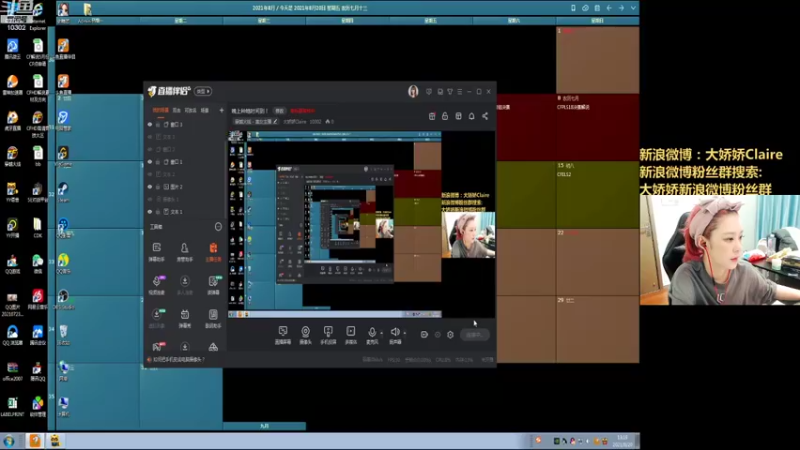Image resolution: width=800 pixels, height=450 pixels.
Task: Open the Windows Start button
Action: 9,441
